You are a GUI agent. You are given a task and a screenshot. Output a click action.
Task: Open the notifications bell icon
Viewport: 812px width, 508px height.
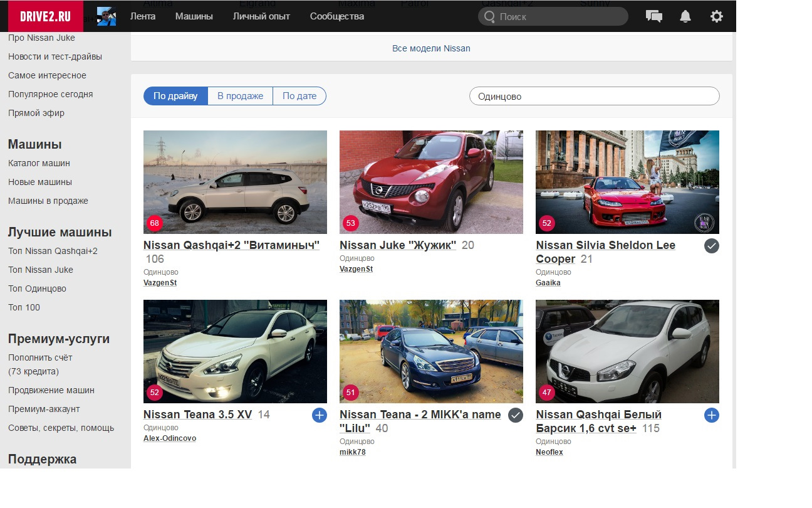(685, 16)
